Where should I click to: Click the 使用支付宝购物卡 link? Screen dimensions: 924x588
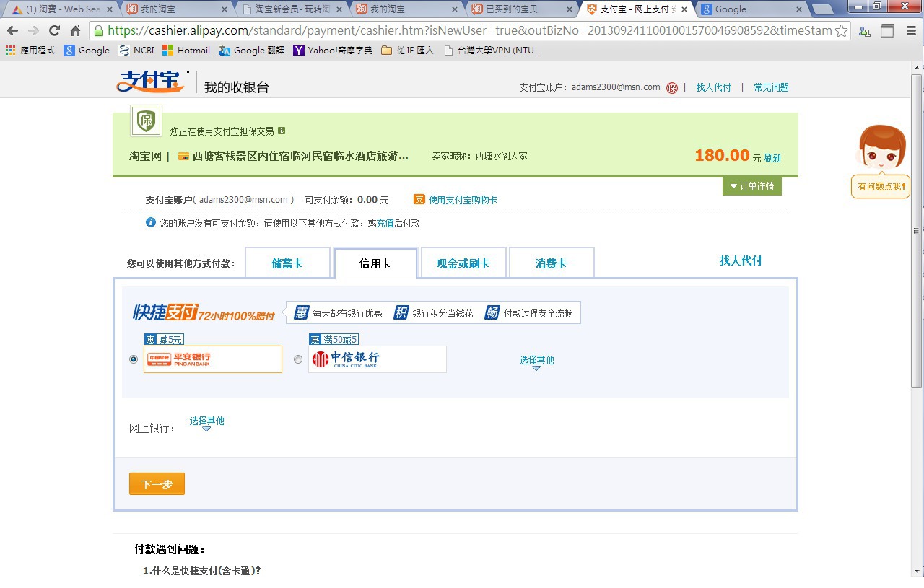point(463,200)
